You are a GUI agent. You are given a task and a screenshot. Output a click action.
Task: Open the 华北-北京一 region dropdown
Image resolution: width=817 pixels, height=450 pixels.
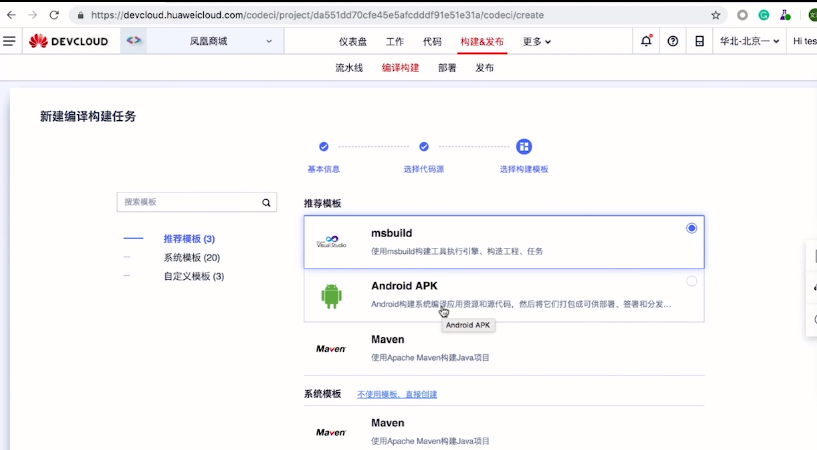[x=749, y=41]
